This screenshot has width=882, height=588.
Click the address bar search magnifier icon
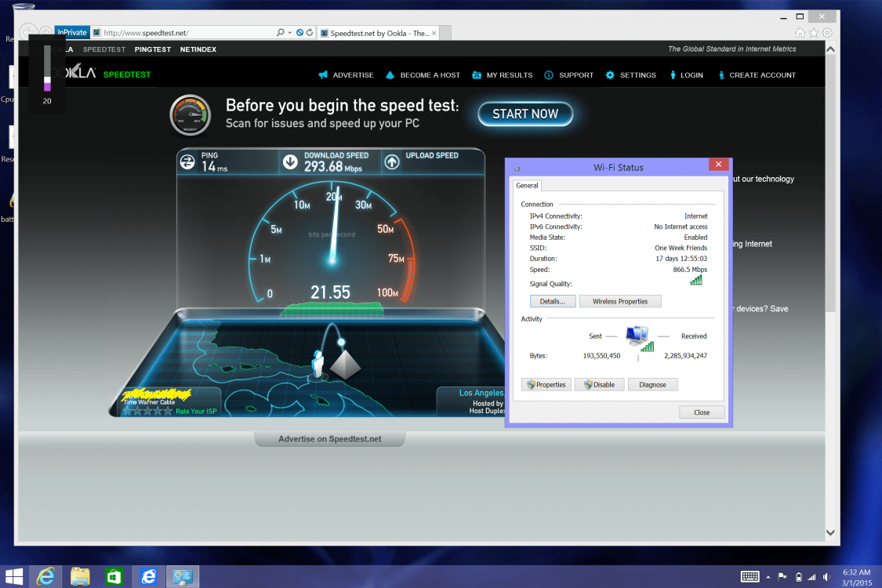[x=280, y=33]
